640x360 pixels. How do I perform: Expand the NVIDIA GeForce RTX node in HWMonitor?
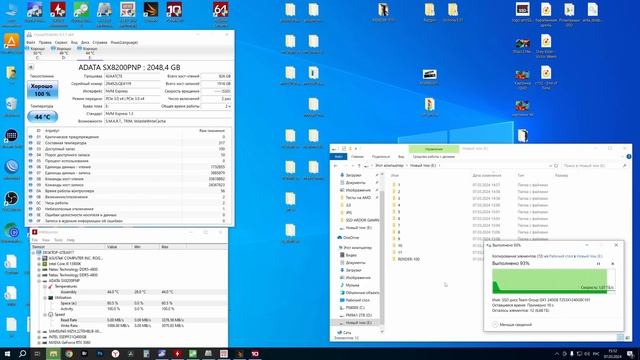click(x=39, y=343)
